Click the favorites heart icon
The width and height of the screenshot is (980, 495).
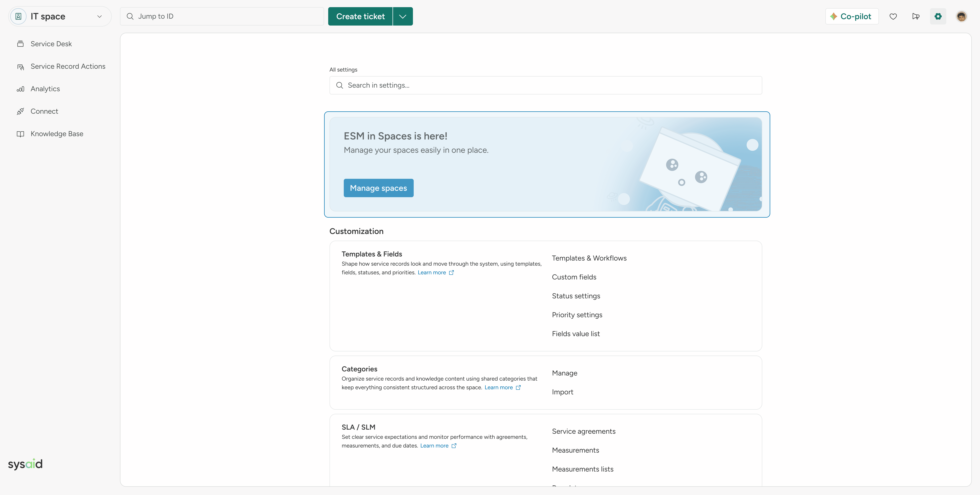[x=893, y=16]
